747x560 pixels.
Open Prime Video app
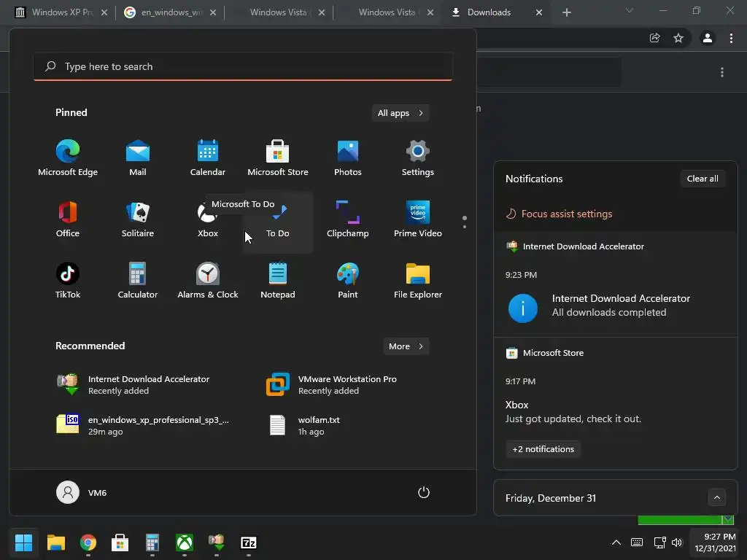418,219
